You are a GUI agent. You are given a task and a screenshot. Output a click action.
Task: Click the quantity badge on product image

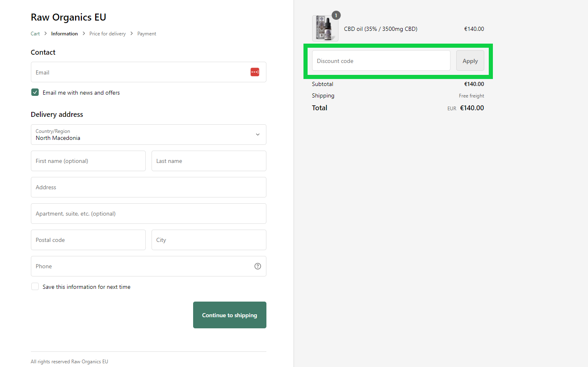tap(336, 15)
